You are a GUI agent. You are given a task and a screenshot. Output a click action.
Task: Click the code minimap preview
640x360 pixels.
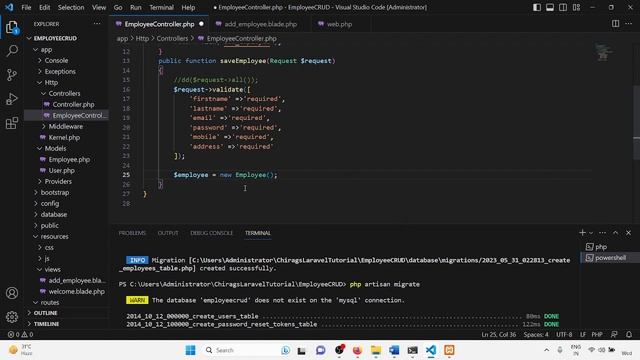click(x=603, y=52)
